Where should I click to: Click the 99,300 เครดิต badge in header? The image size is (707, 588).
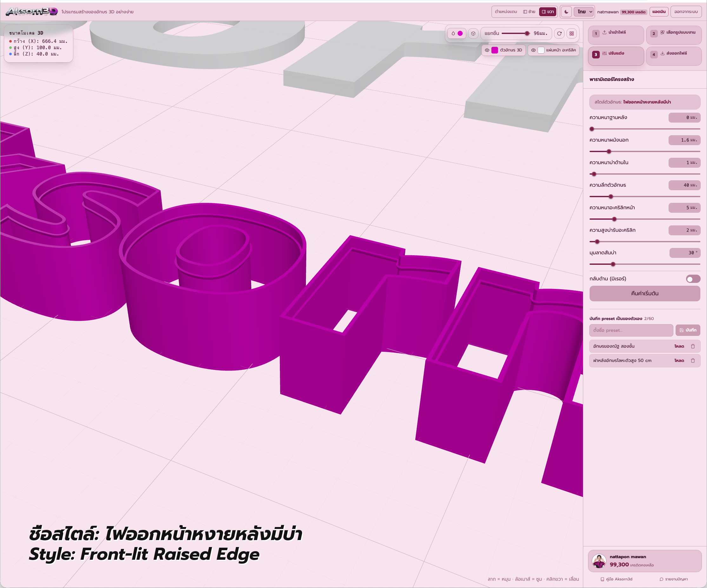633,12
